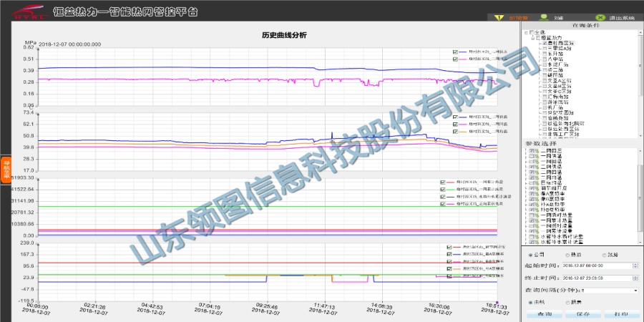This screenshot has height=322, width=644.
Task: Click the end time calendar spinner icon
Action: (x=635, y=278)
